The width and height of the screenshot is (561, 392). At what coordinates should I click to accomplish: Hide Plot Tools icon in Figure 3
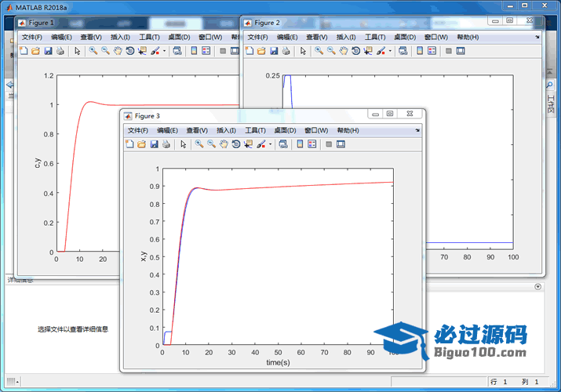click(x=329, y=144)
